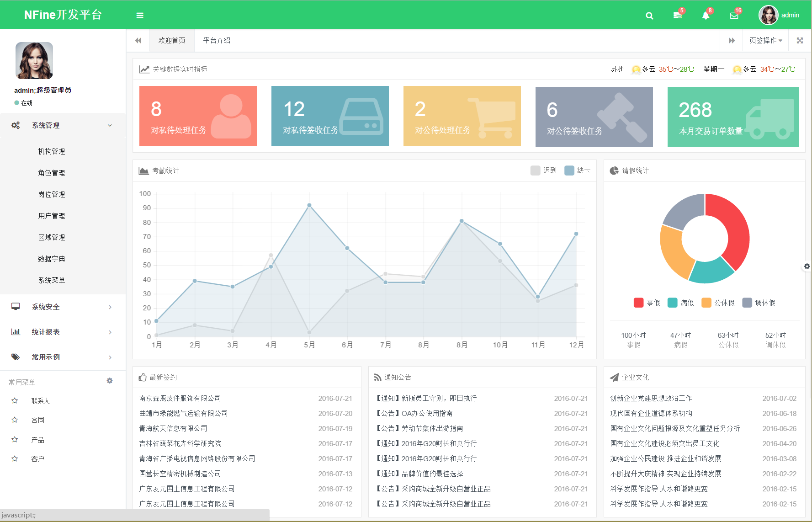Open the search icon in the header
Viewport: 812px width, 522px height.
pos(649,15)
